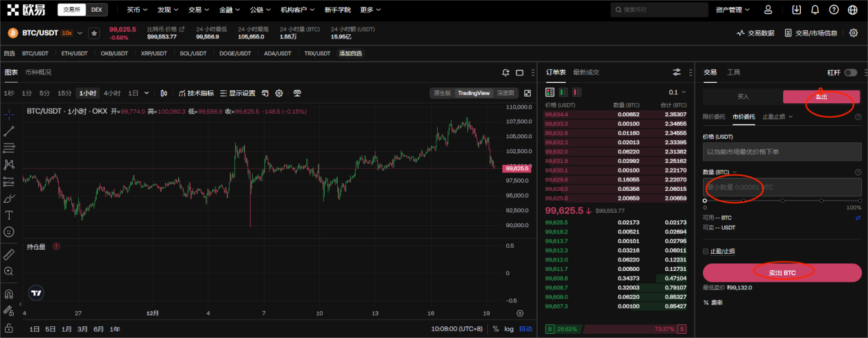The width and height of the screenshot is (868, 338).
Task: Pick the Fibonacci retracement tool
Action: 9,147
